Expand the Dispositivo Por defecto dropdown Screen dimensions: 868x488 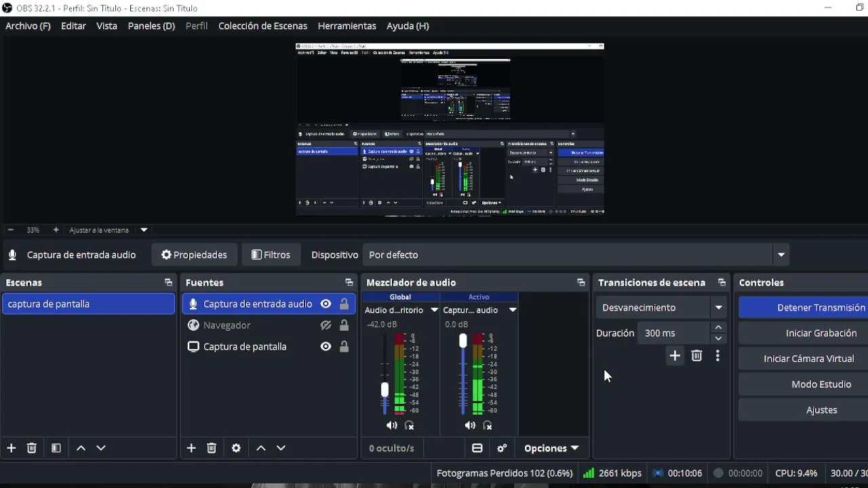click(x=781, y=255)
